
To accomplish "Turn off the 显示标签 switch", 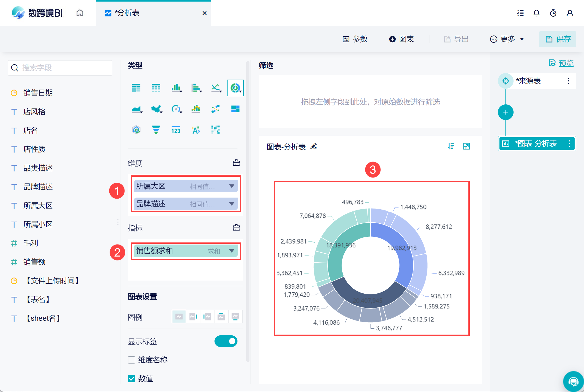I will pos(226,341).
